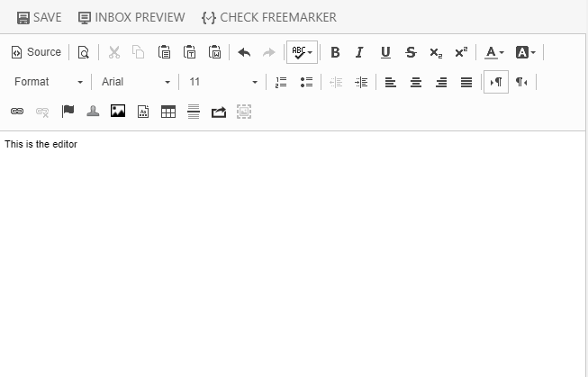Click the Paste clipboard icon
The width and height of the screenshot is (588, 377).
(164, 52)
